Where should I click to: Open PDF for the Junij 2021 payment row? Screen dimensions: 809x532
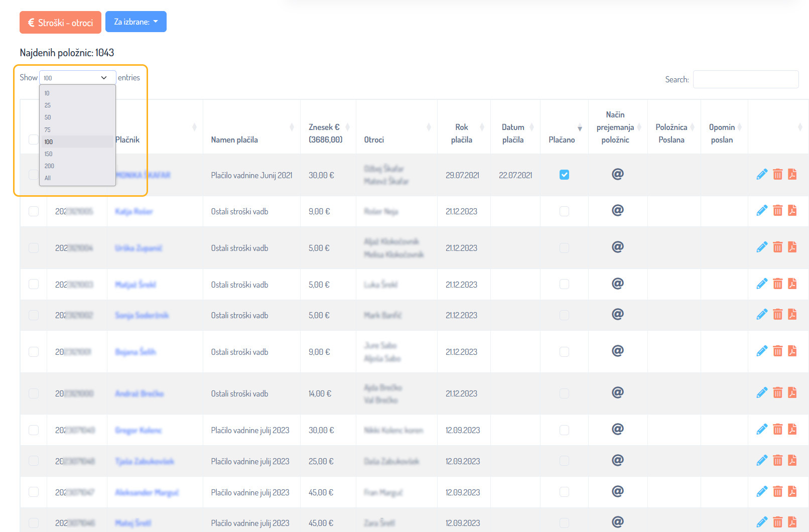click(x=792, y=175)
